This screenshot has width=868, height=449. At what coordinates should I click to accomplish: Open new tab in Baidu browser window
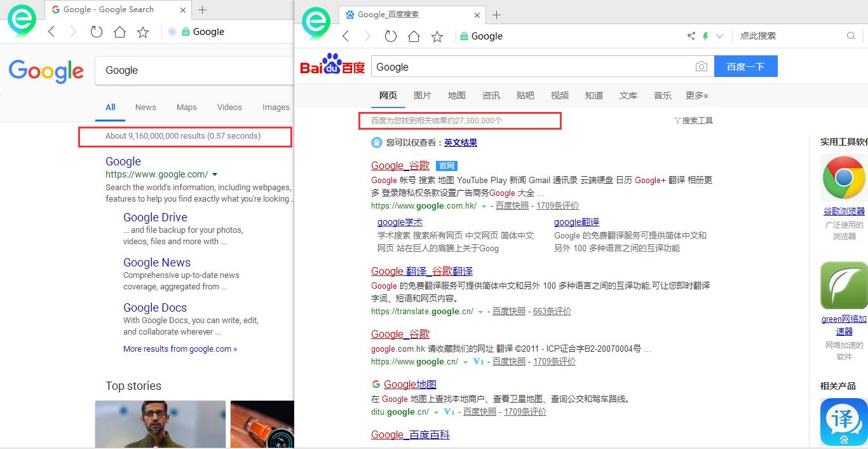pyautogui.click(x=497, y=15)
